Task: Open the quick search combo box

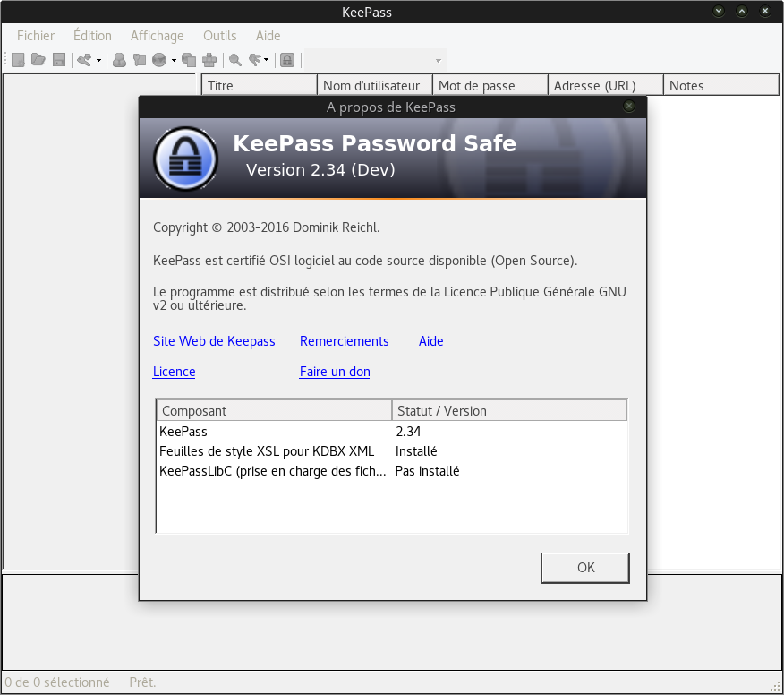Action: pos(376,61)
